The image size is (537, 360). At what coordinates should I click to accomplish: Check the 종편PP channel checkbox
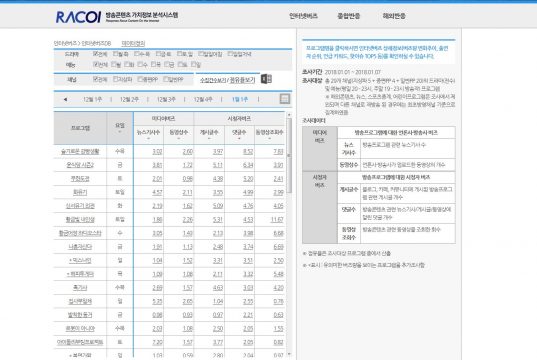[x=140, y=79]
